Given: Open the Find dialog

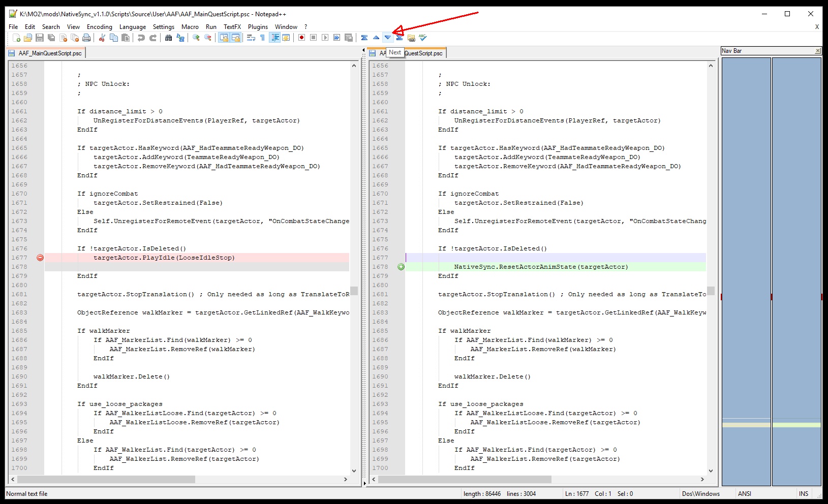Looking at the screenshot, I should coord(168,37).
